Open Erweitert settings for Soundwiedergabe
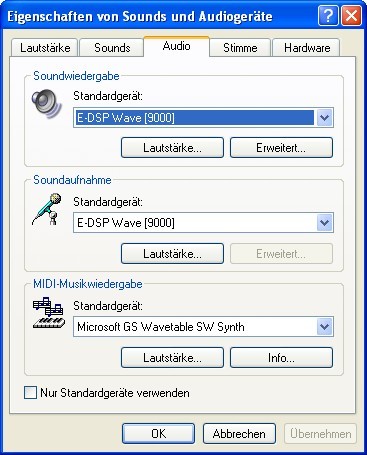 pos(281,148)
